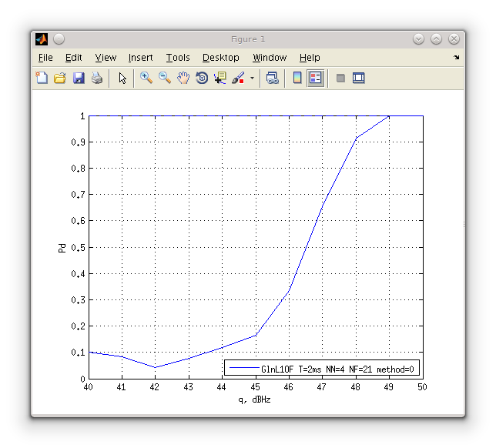Click the GlnL1OF legend box in plot
The image size is (496, 448).
pyautogui.click(x=322, y=369)
